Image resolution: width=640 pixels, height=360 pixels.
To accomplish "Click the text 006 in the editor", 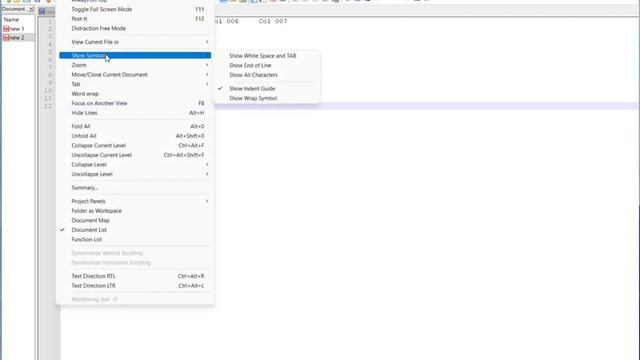I will click(233, 21).
